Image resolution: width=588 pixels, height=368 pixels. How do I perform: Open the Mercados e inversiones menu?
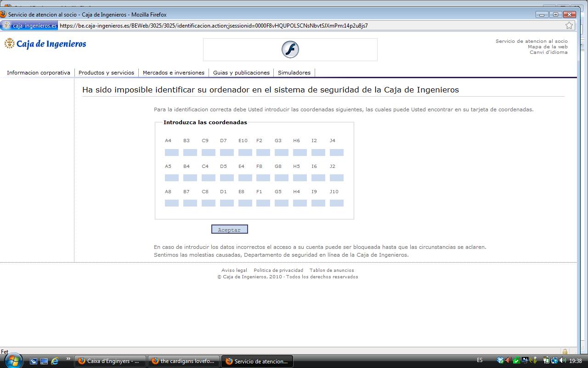click(x=174, y=73)
